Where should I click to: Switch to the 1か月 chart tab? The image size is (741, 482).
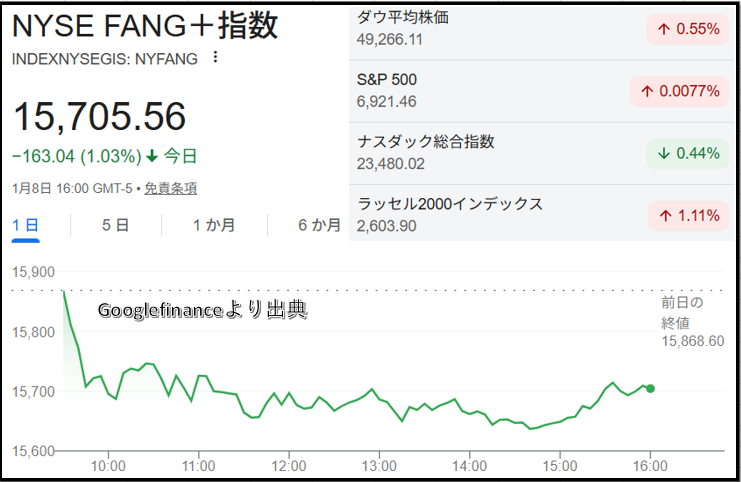[214, 225]
